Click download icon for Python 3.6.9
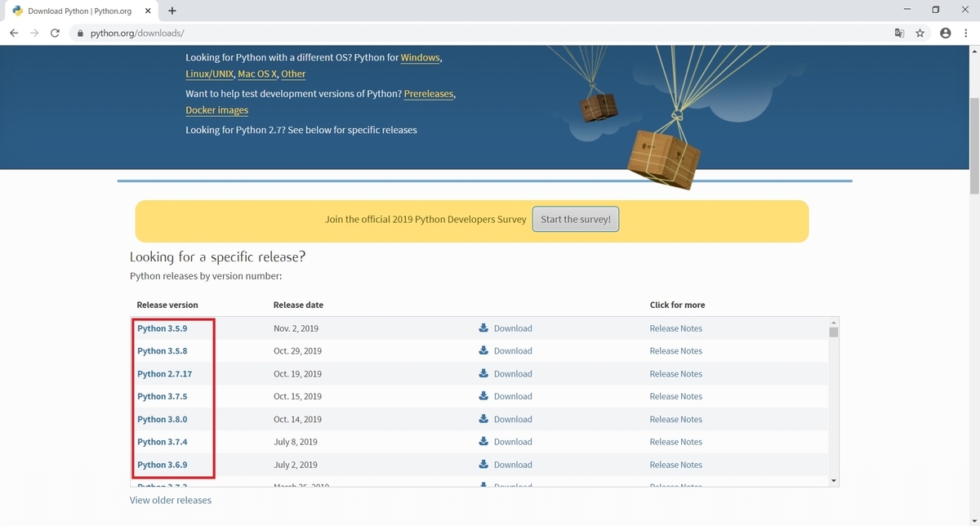 pyautogui.click(x=483, y=464)
